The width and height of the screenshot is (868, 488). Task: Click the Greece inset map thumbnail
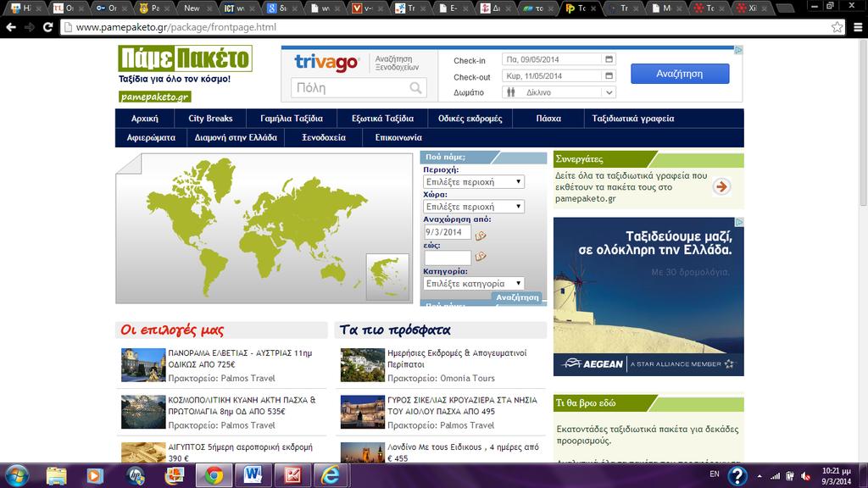(387, 277)
